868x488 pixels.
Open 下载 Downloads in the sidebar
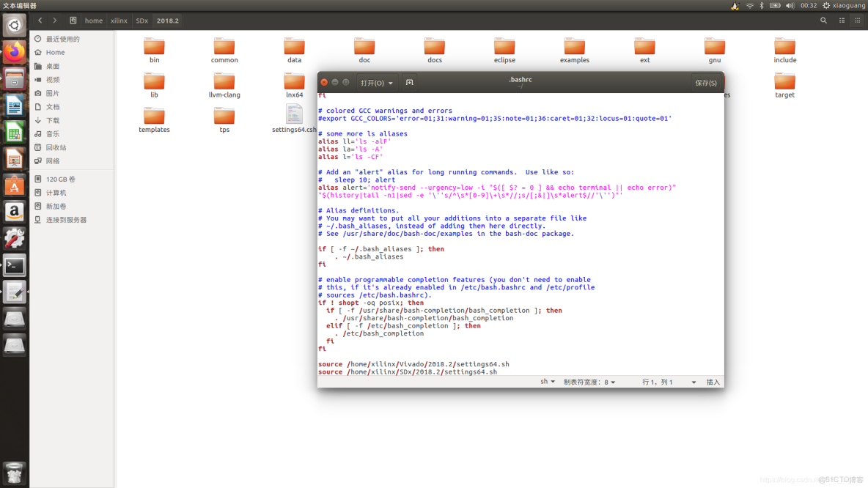point(53,120)
